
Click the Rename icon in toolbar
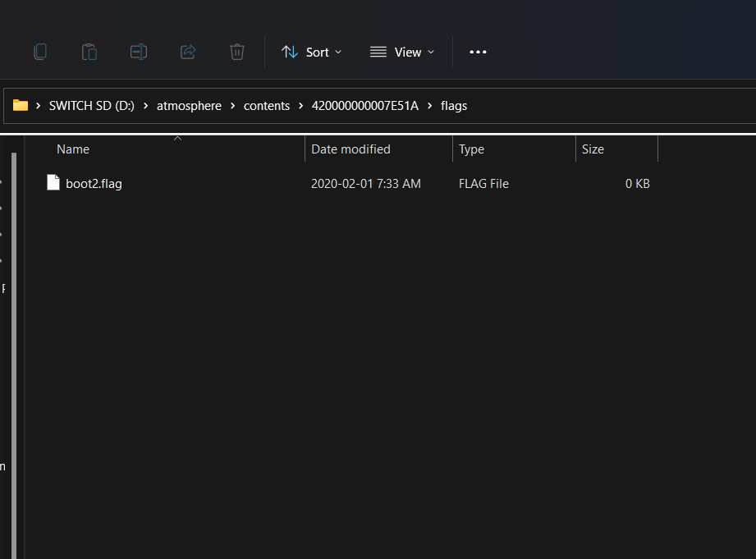[139, 52]
